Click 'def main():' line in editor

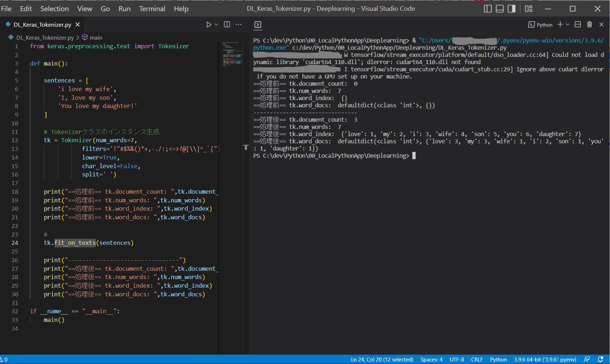[49, 63]
